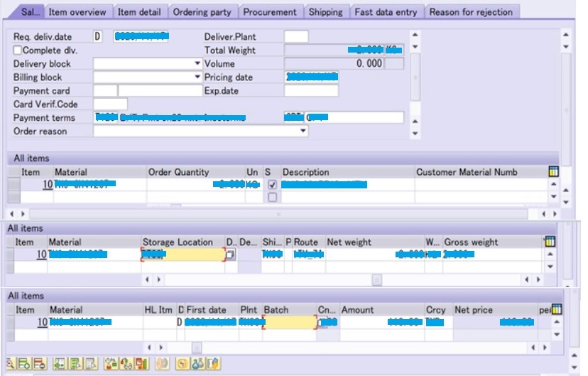Click the insert item row icon
The image size is (588, 376).
click(25, 364)
